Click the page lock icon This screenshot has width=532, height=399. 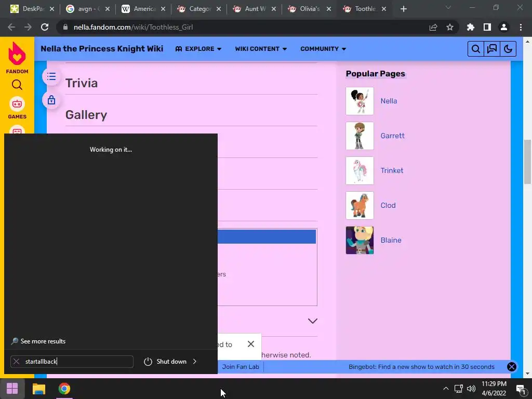coord(51,100)
